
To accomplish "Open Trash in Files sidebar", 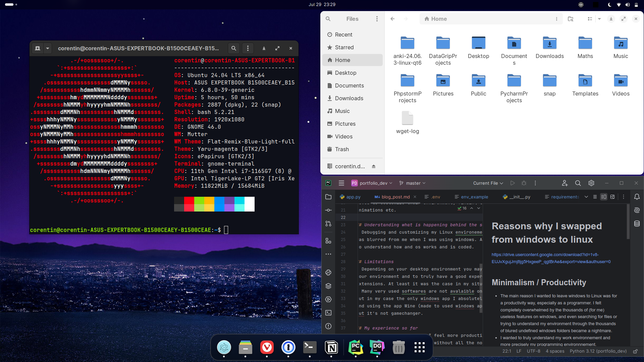I will tap(353, 149).
